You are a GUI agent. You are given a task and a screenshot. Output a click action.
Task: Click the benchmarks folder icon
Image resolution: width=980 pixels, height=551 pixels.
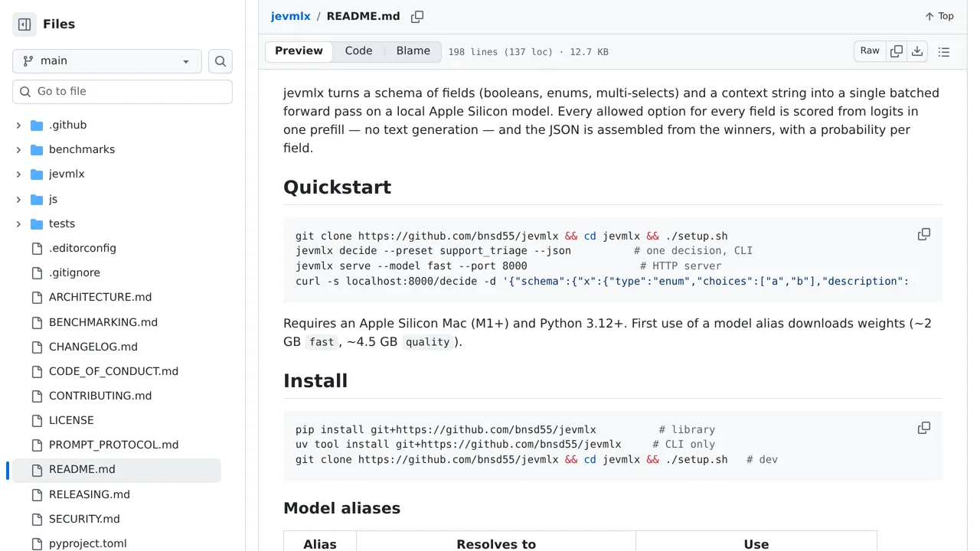pyautogui.click(x=37, y=149)
